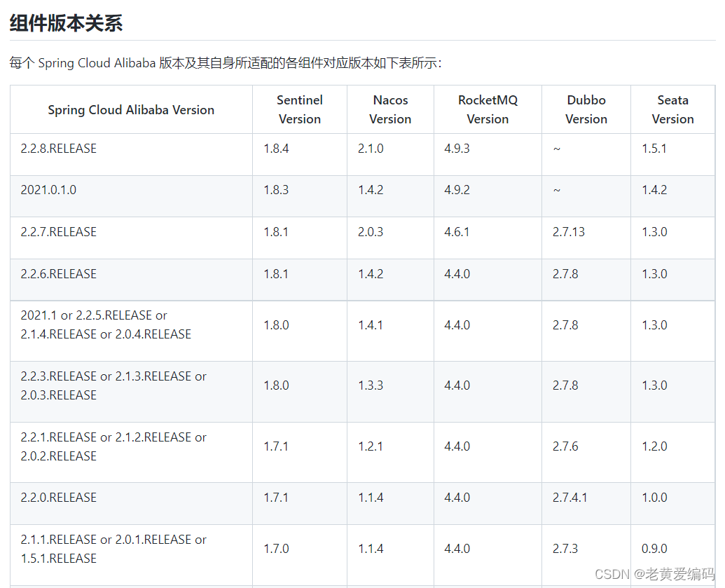
Task: Click Nacos value 2.0.3
Action: click(x=371, y=232)
